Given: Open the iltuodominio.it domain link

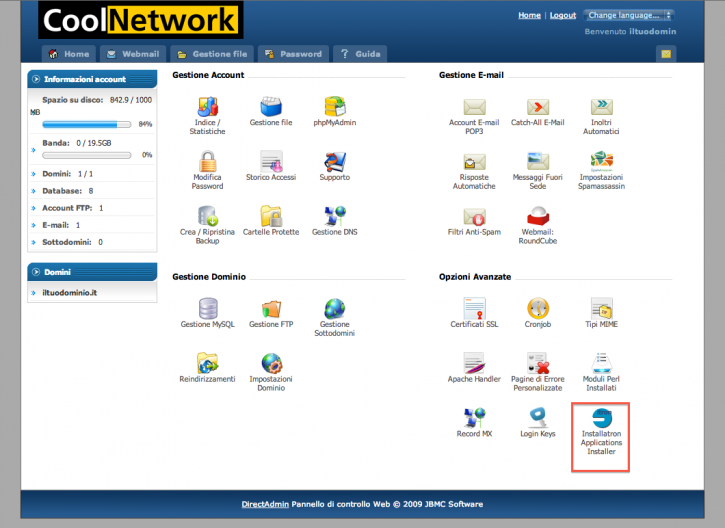Looking at the screenshot, I should 69,293.
